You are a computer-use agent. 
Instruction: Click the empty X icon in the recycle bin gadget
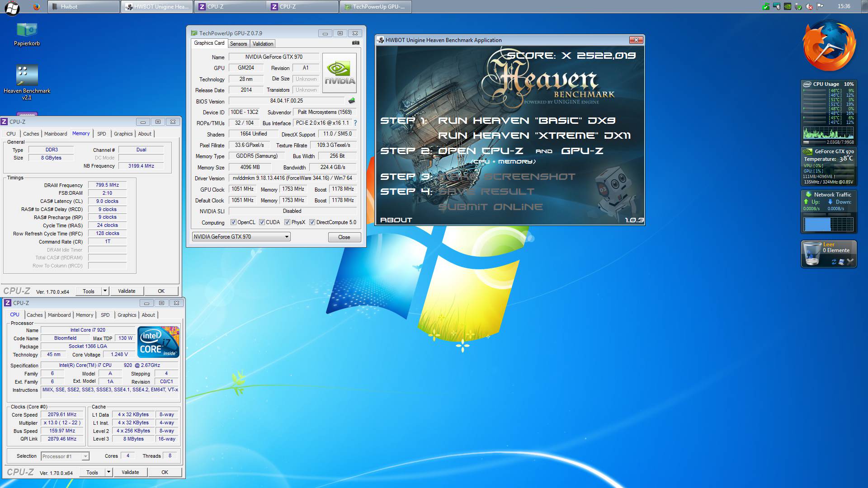click(x=850, y=262)
